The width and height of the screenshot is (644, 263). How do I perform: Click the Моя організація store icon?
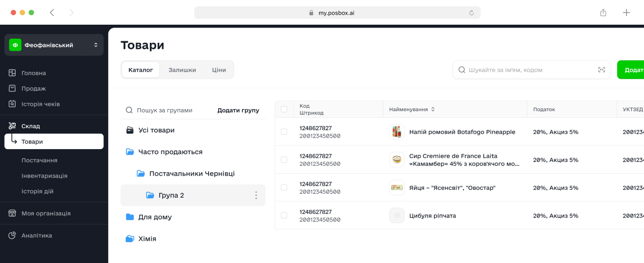pos(12,213)
